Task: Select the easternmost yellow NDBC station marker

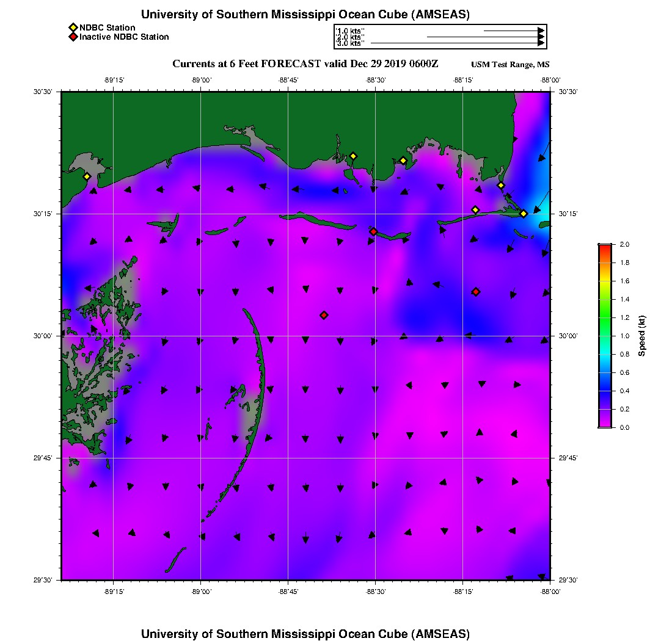Action: 524,214
